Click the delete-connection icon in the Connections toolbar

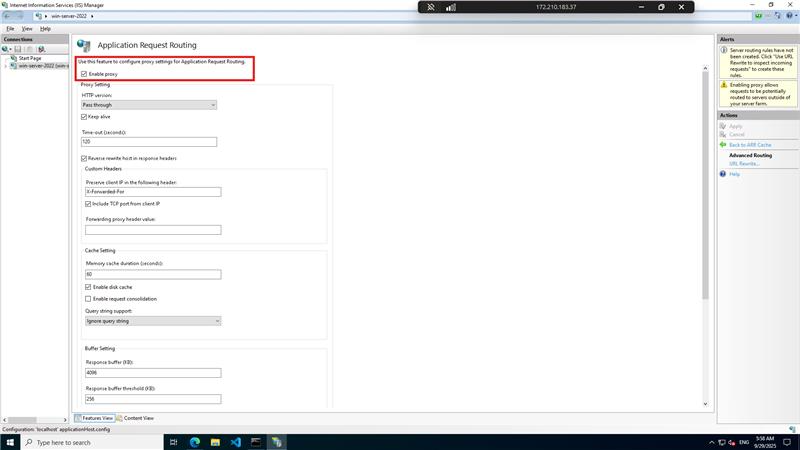[x=41, y=49]
